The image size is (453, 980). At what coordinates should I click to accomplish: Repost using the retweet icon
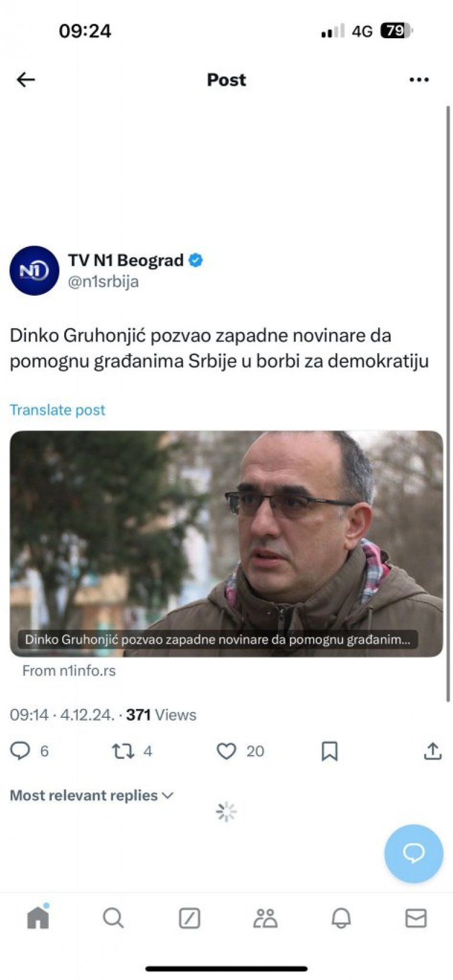point(123,751)
